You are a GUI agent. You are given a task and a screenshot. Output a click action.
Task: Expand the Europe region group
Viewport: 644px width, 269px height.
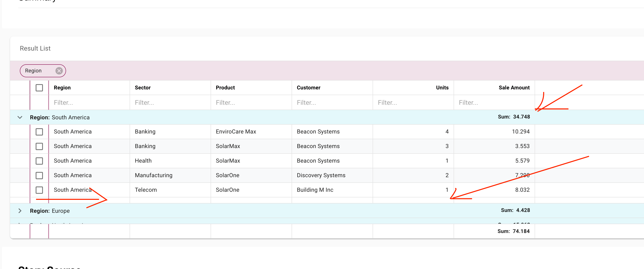(x=20, y=211)
